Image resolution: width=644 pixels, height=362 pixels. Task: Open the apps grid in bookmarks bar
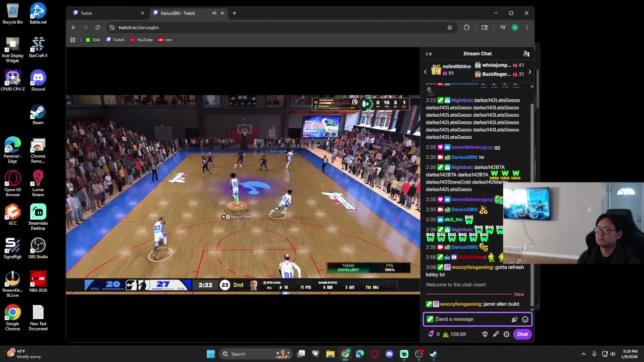(x=73, y=40)
